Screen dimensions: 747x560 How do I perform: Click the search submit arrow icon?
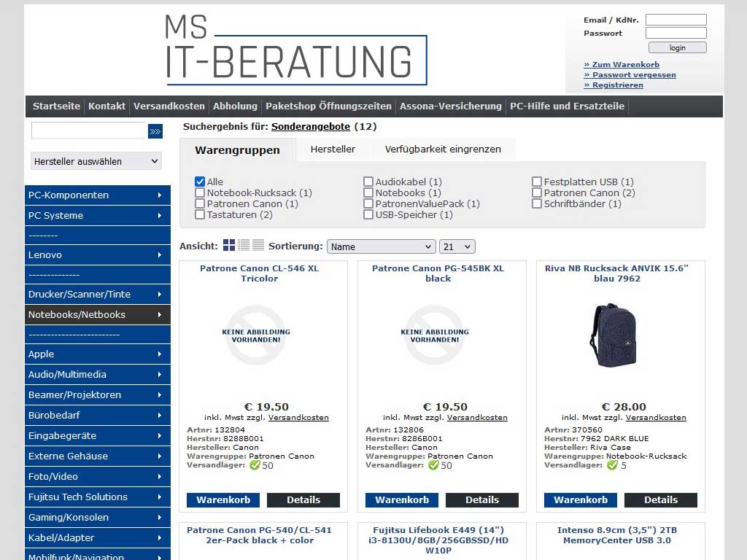155,131
